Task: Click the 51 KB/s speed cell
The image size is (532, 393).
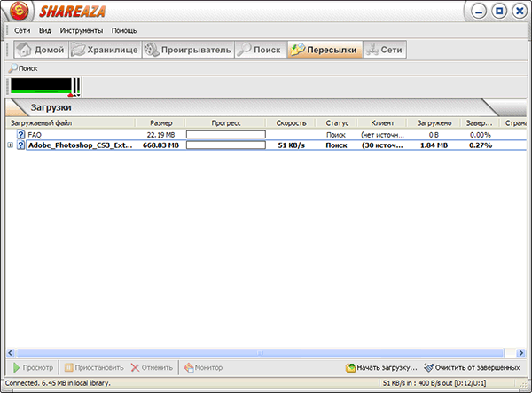Action: click(291, 145)
